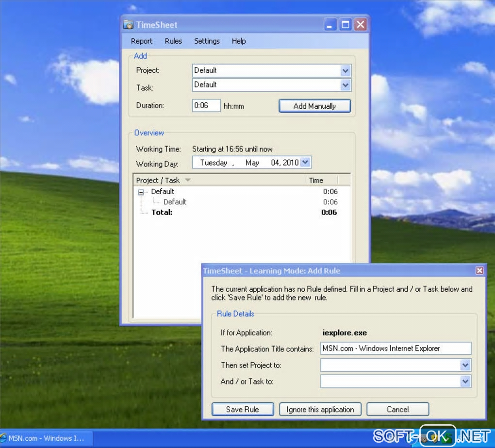495x448 pixels.
Task: Select the Default project row
Action: coord(162,191)
